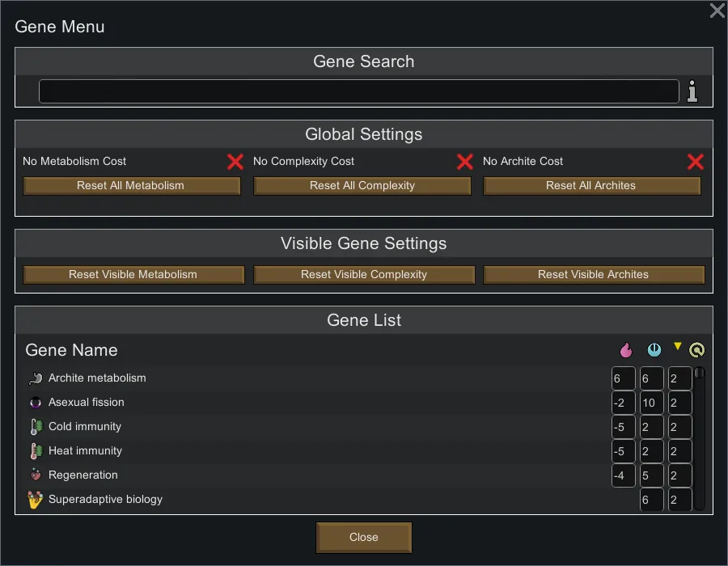Click the archite capsule column header icon
The height and width of the screenshot is (566, 728).
click(x=696, y=350)
